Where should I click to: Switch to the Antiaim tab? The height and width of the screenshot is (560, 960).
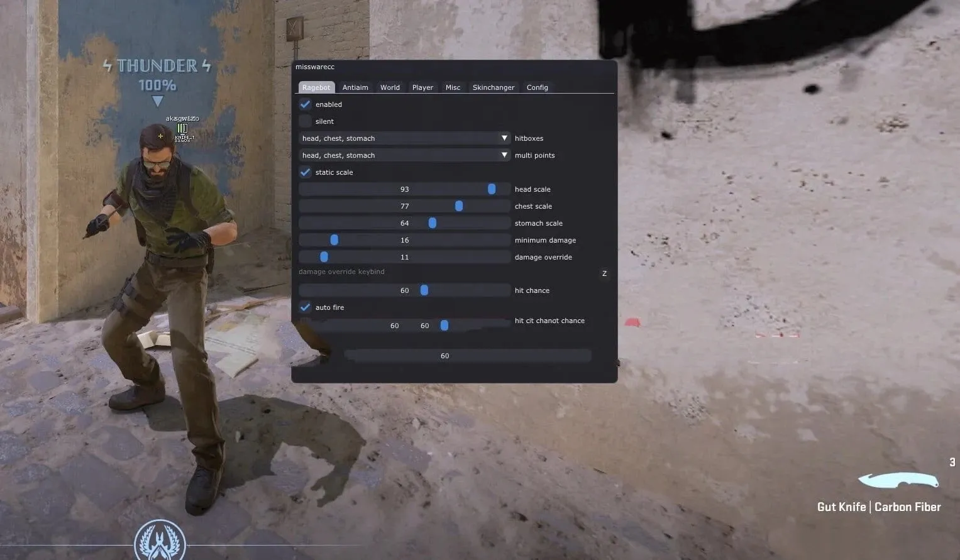(x=355, y=87)
